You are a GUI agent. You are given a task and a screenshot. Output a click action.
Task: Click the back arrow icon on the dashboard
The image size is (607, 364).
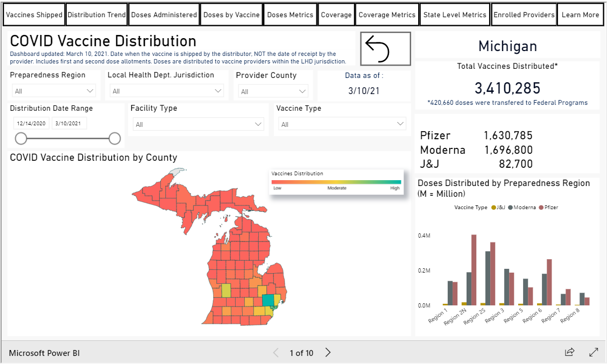[385, 48]
